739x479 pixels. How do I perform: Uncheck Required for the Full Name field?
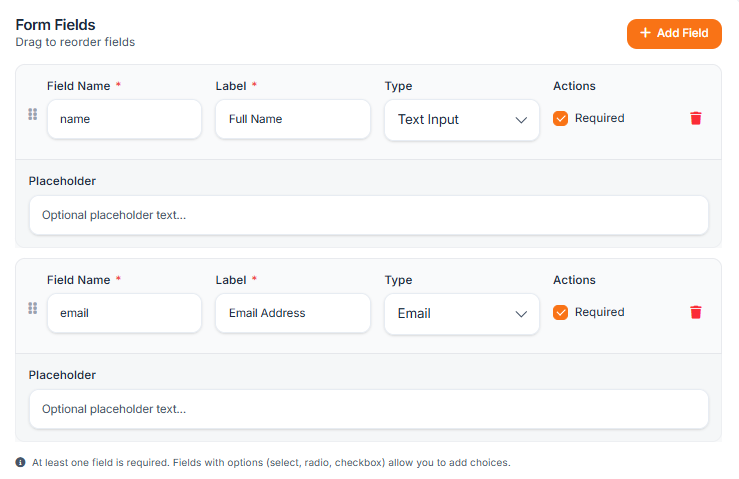[x=561, y=118]
